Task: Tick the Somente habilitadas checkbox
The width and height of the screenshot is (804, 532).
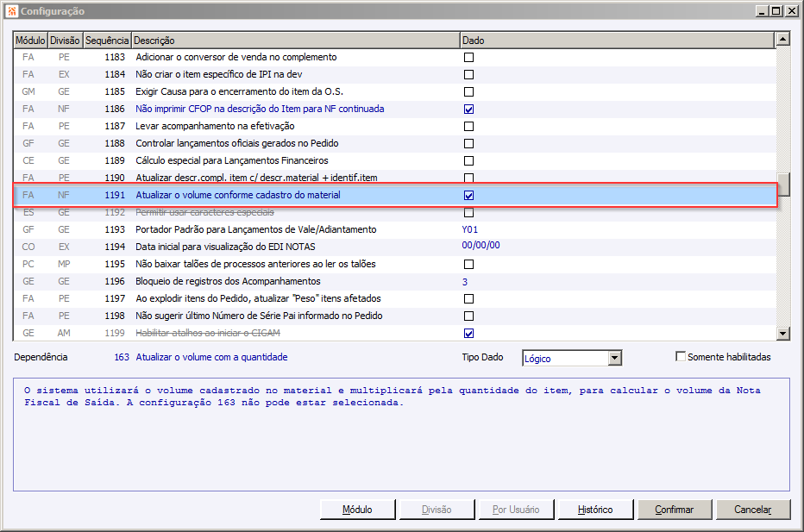Action: coord(681,356)
